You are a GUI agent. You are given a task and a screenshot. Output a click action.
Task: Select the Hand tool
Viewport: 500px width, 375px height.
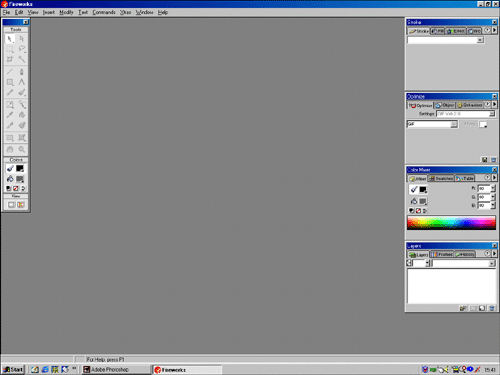point(10,150)
